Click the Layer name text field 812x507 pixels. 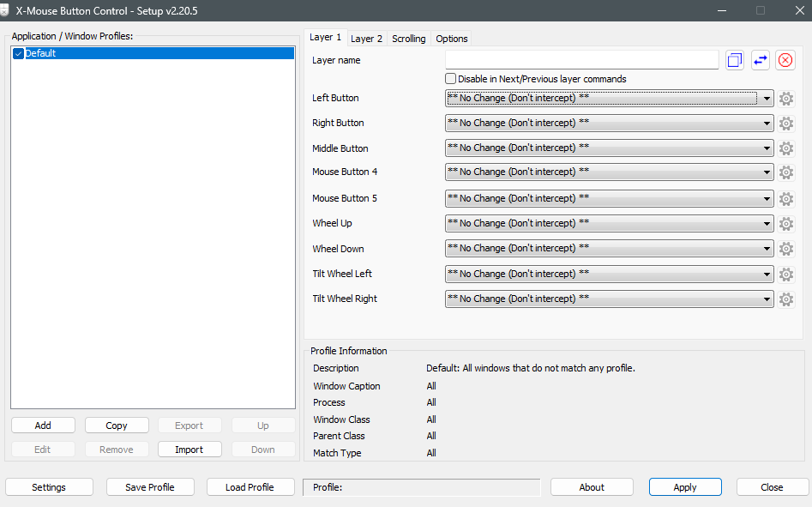(x=581, y=60)
